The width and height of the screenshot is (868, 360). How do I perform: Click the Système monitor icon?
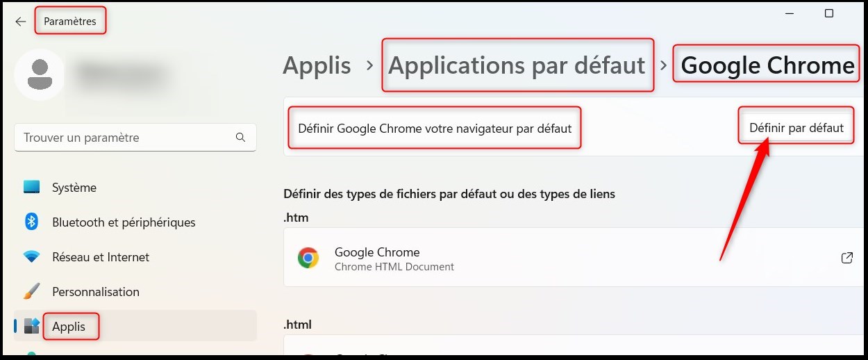(x=31, y=188)
